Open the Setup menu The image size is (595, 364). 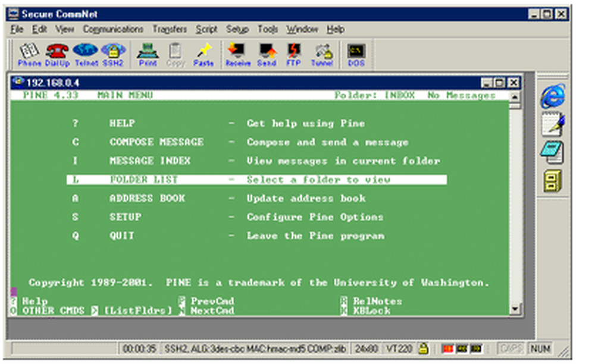coord(237,29)
